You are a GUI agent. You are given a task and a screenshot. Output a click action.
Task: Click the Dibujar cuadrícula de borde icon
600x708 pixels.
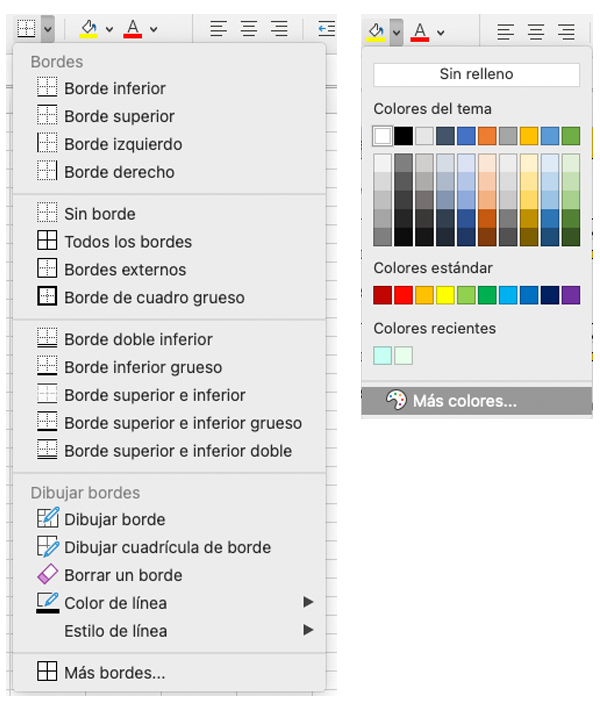(x=47, y=546)
